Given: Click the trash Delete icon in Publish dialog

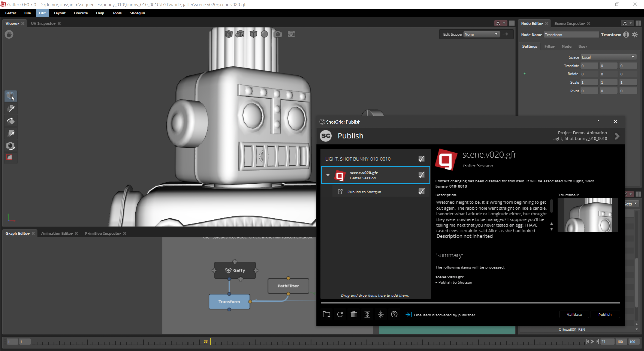Looking at the screenshot, I should pos(354,314).
